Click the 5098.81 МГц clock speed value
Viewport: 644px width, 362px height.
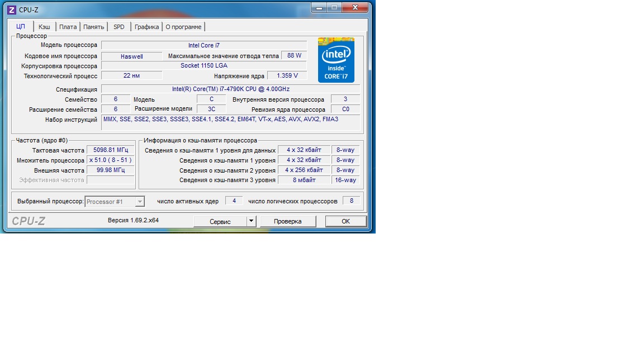point(111,150)
